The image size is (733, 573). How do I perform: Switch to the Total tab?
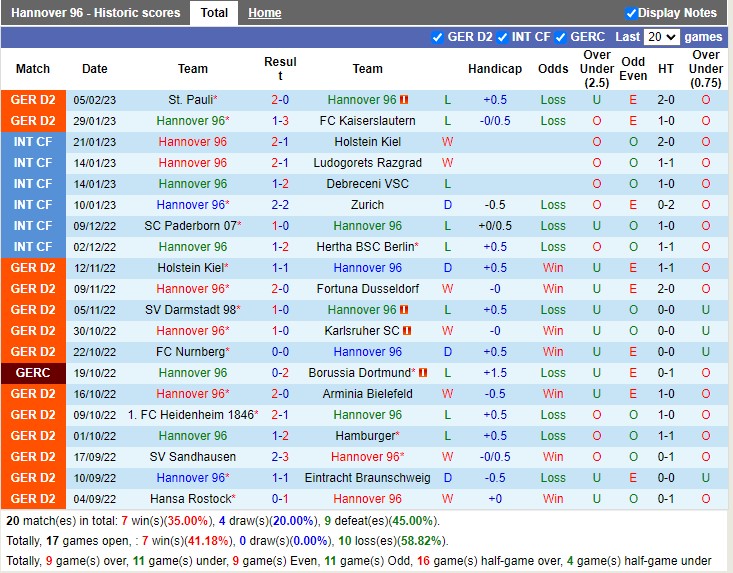(x=214, y=13)
